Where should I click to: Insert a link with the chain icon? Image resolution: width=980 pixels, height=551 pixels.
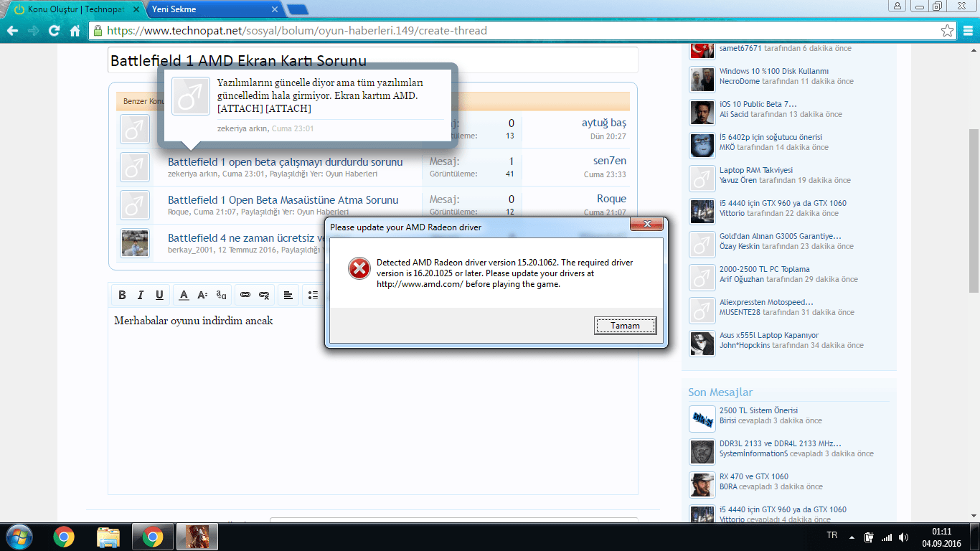tap(245, 295)
